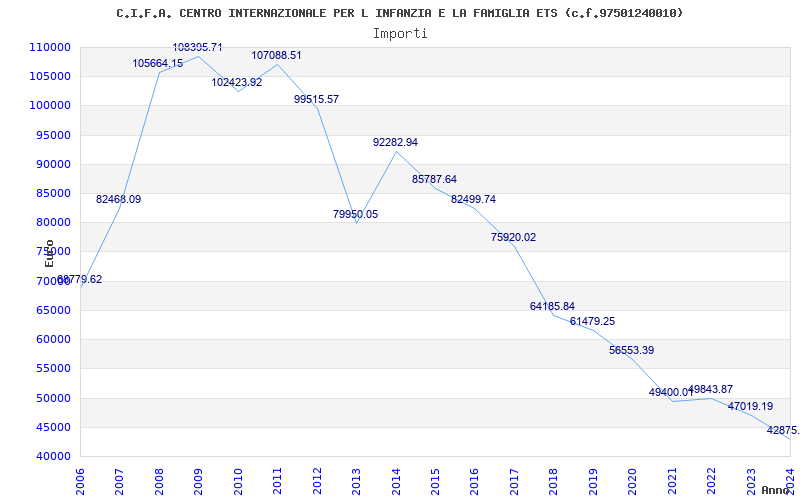
Task: Select the 102423.92 data label
Action: [237, 82]
